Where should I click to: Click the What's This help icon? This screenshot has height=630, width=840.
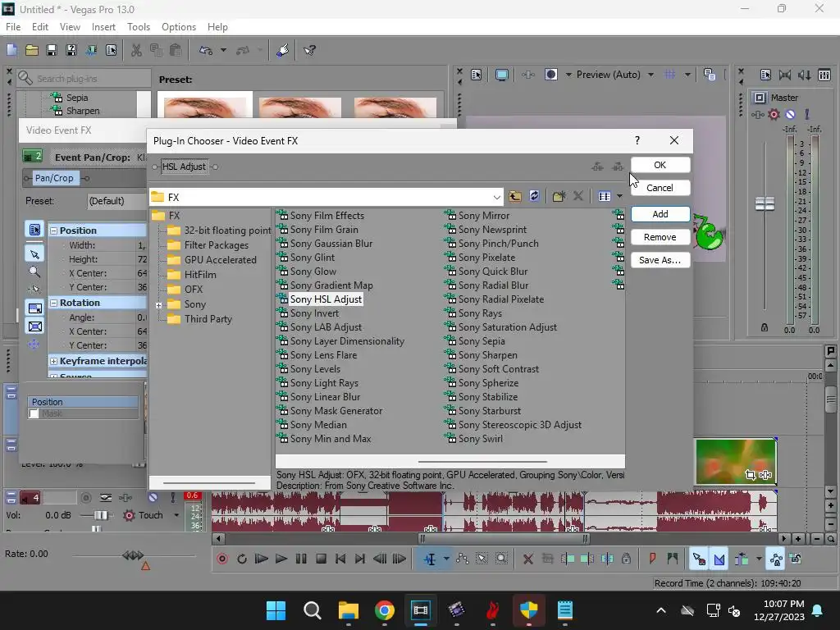[x=309, y=50]
